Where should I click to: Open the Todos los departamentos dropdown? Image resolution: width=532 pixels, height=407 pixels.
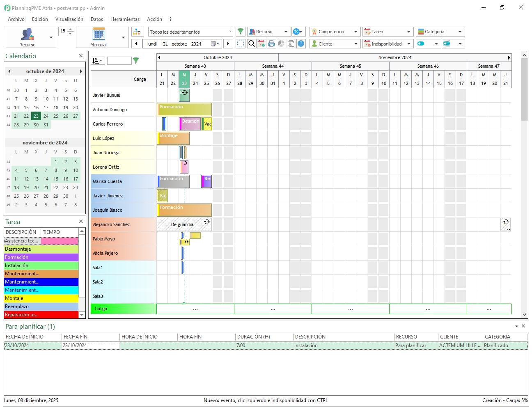click(x=190, y=31)
